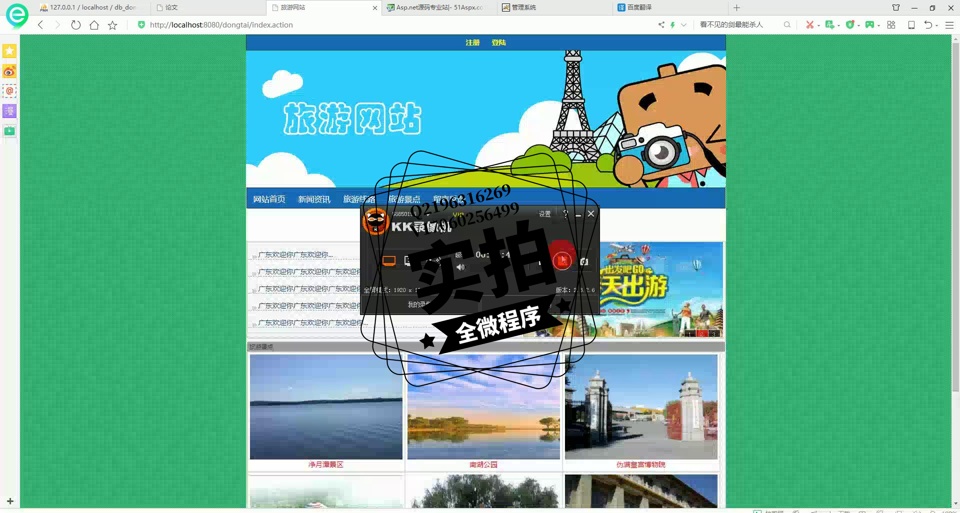Open 旅游线路 in site navigation
The width and height of the screenshot is (960, 513).
(359, 199)
